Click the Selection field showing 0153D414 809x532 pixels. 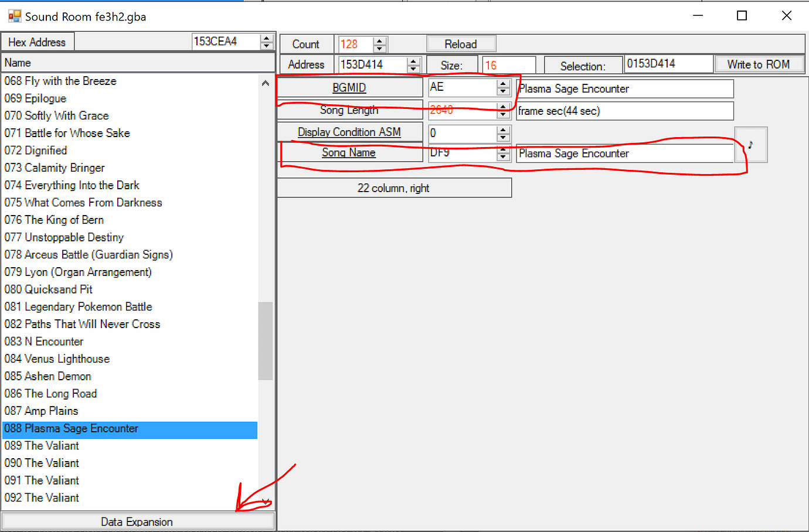pyautogui.click(x=668, y=63)
